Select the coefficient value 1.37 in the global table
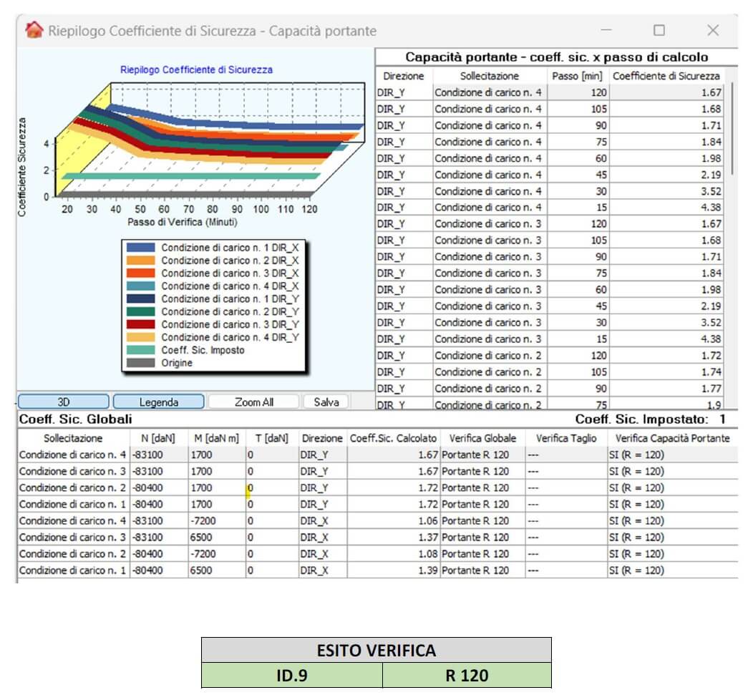Image resolution: width=753 pixels, height=700 pixels. (x=428, y=538)
